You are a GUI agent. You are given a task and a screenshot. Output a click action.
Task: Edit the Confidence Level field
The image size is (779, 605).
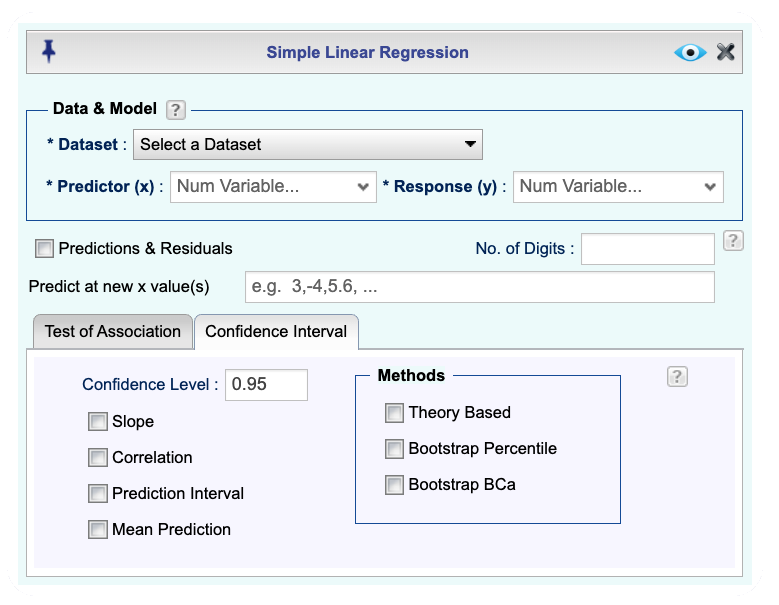point(266,384)
